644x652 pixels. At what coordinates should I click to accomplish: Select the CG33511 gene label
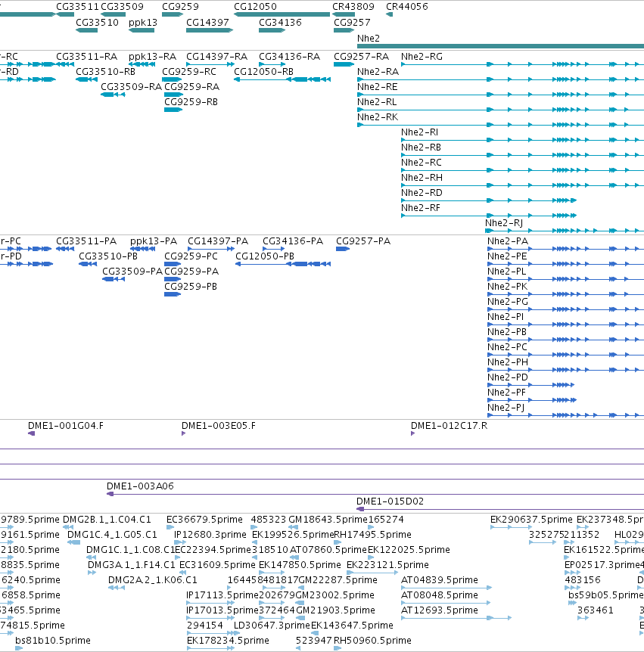pos(77,7)
